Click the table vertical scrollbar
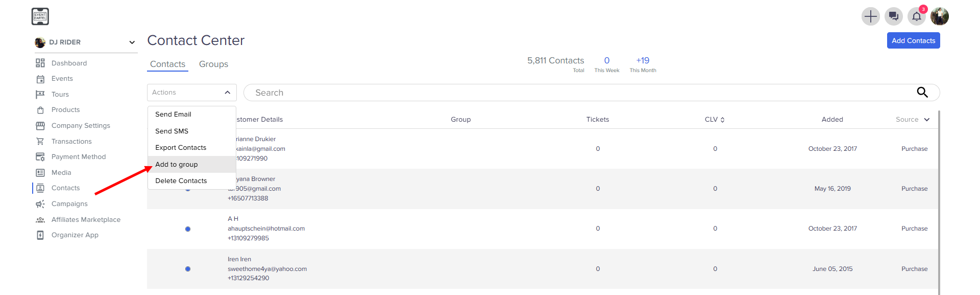 click(x=939, y=202)
